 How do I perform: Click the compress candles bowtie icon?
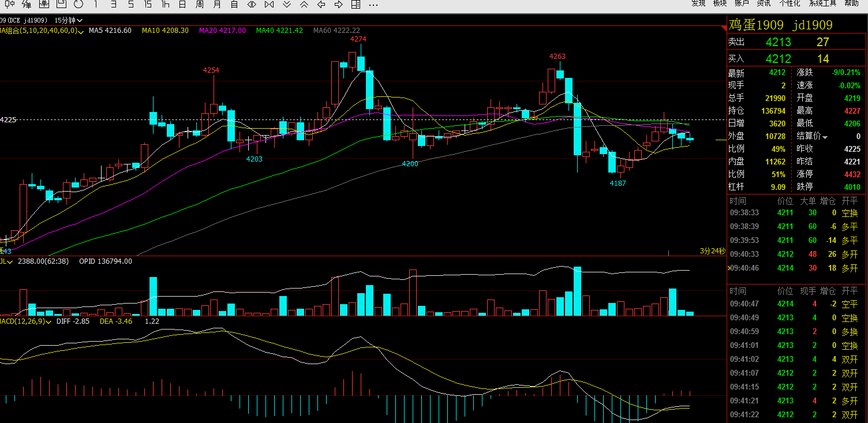tap(269, 4)
